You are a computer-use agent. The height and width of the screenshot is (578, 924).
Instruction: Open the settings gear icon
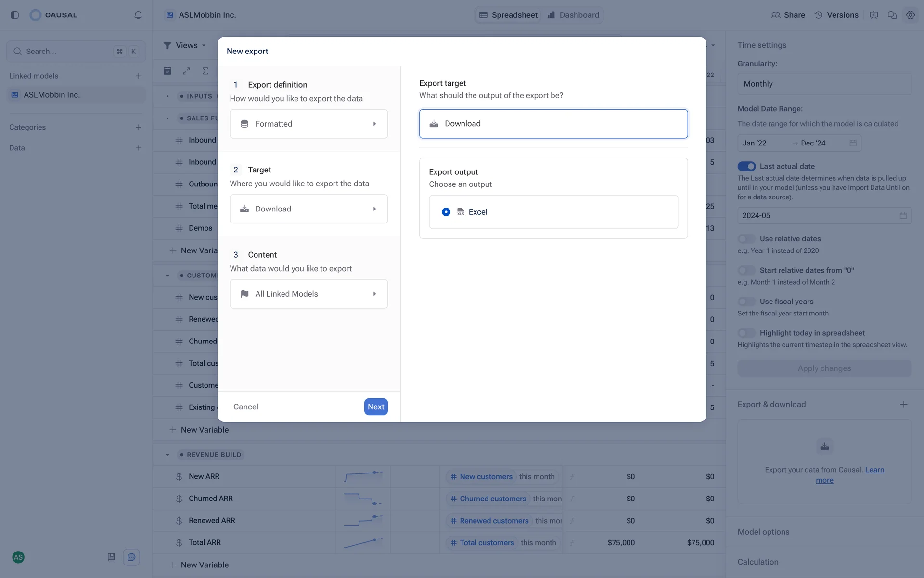[x=910, y=15]
